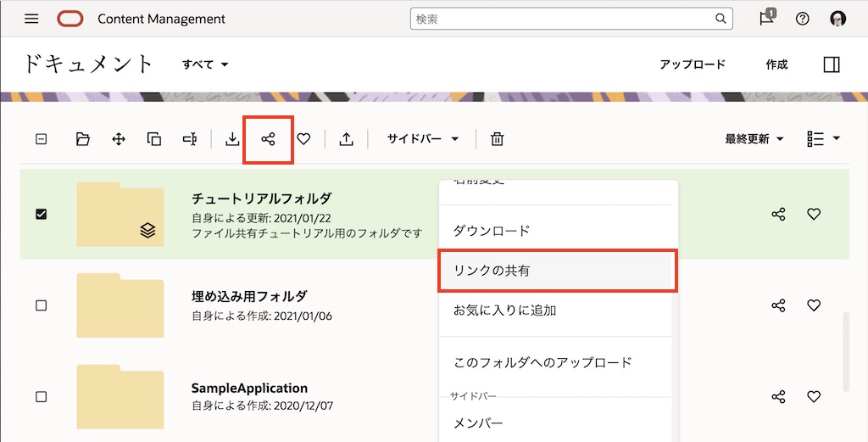The width and height of the screenshot is (868, 442).
Task: Uncheck the チュートリアルフォルダ checkbox
Action: click(x=41, y=214)
